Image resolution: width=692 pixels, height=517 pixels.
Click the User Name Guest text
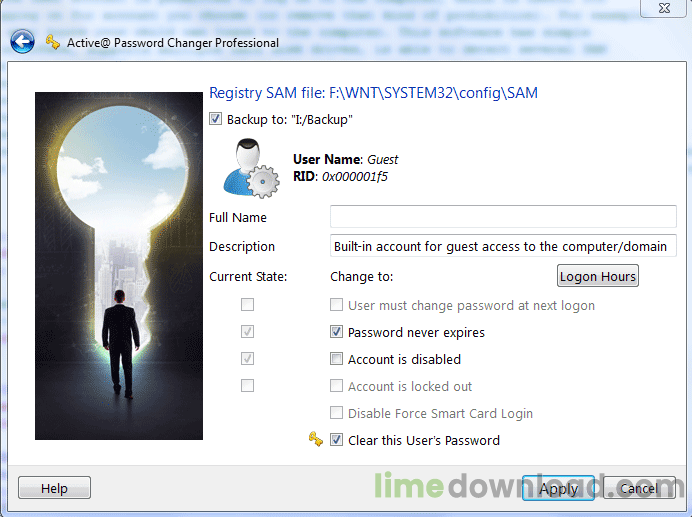coord(346,159)
